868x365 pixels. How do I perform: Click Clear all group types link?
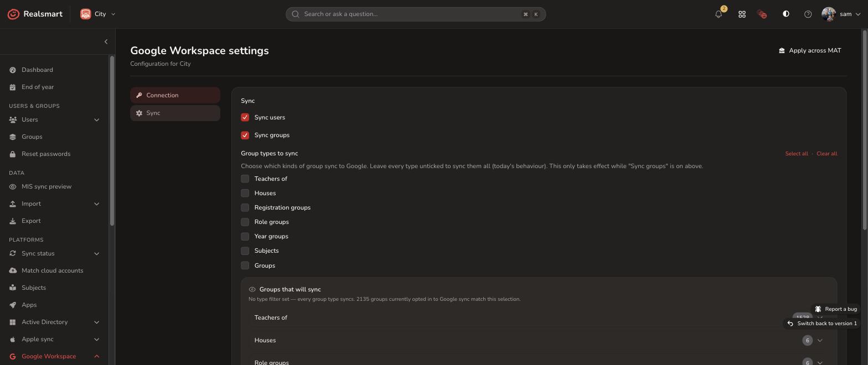click(x=826, y=153)
